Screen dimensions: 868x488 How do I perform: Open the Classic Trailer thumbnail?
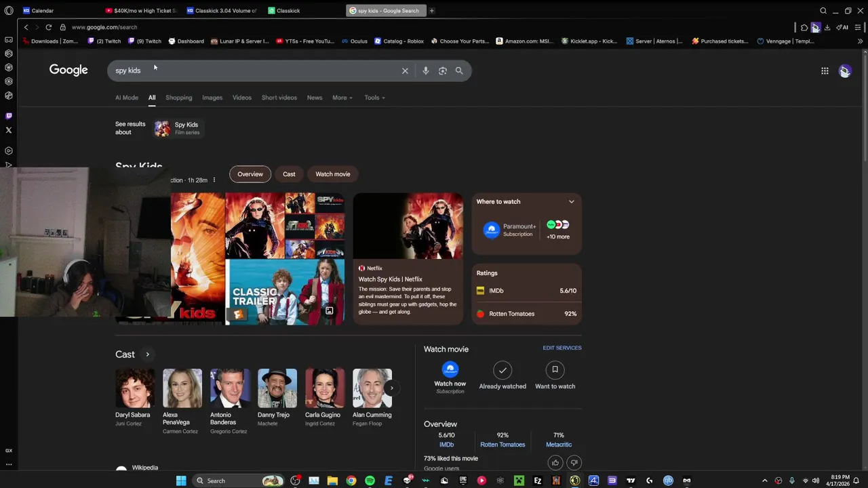click(285, 292)
